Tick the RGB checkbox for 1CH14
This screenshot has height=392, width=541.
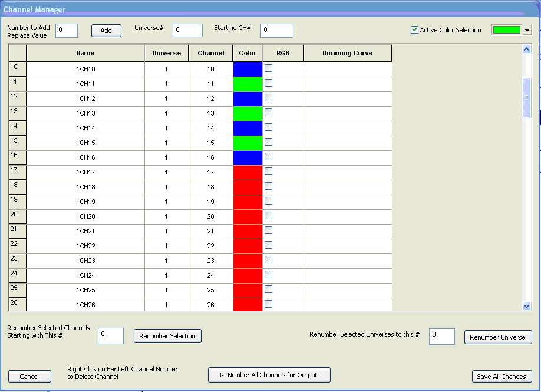(x=268, y=127)
